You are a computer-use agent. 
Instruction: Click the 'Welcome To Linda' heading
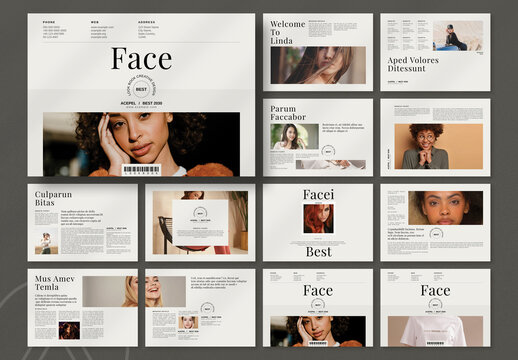(287, 32)
